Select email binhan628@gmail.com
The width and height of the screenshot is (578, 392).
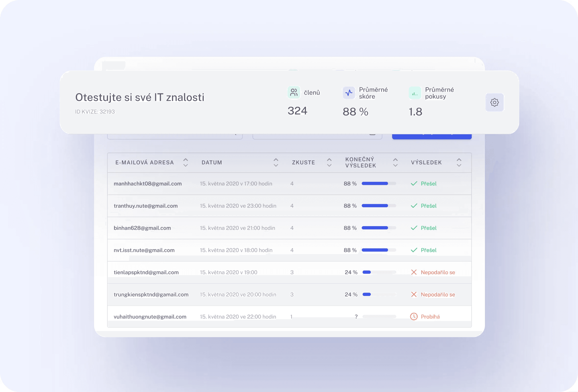(x=142, y=228)
